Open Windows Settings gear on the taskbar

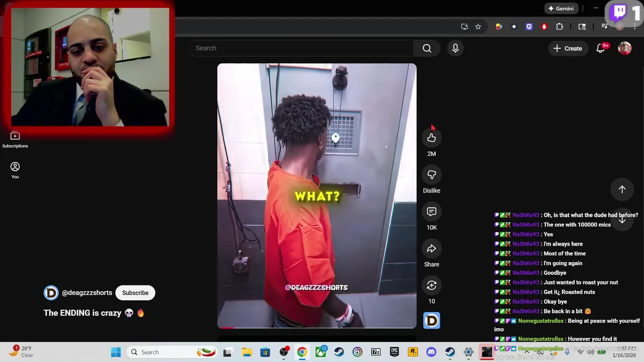(468, 352)
